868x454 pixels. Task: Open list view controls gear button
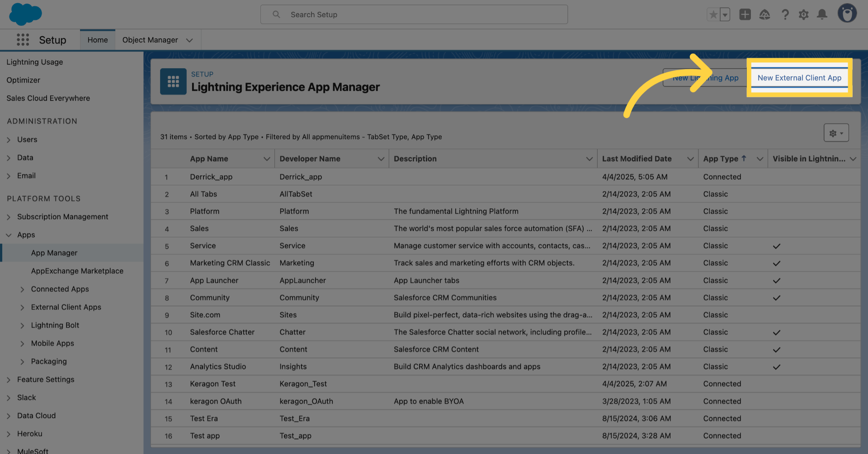(836, 133)
